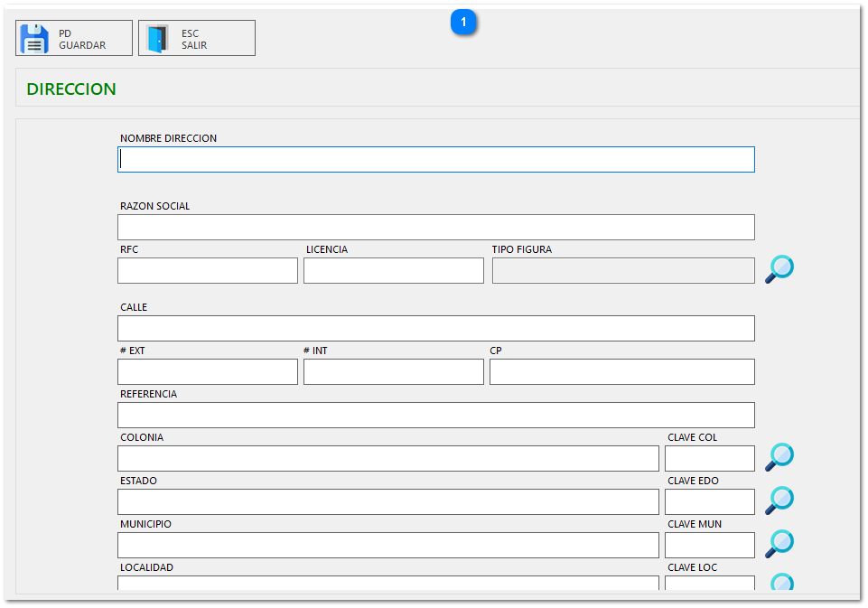Click the Clave Col code field
The height and width of the screenshot is (608, 868).
click(709, 459)
